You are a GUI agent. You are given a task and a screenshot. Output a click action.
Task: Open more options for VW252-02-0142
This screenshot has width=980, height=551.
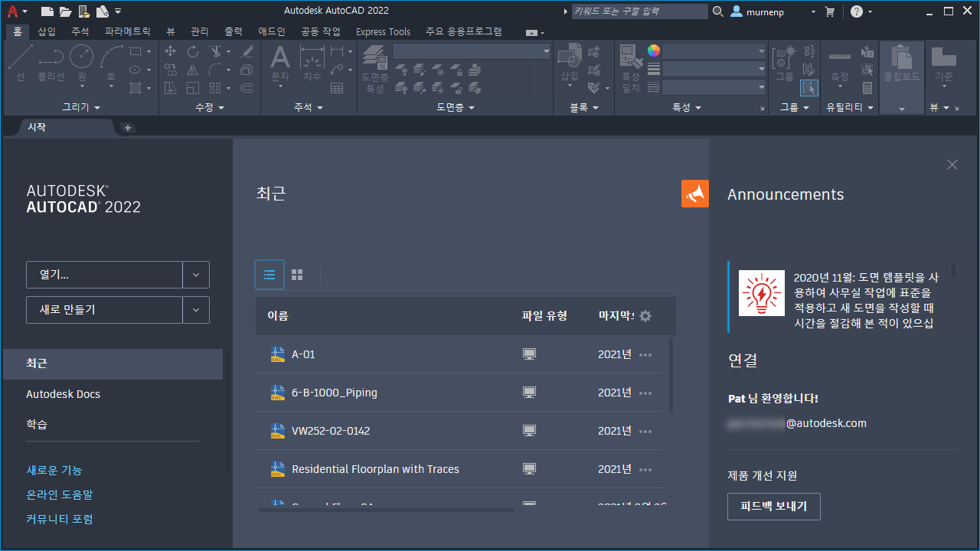pos(645,431)
